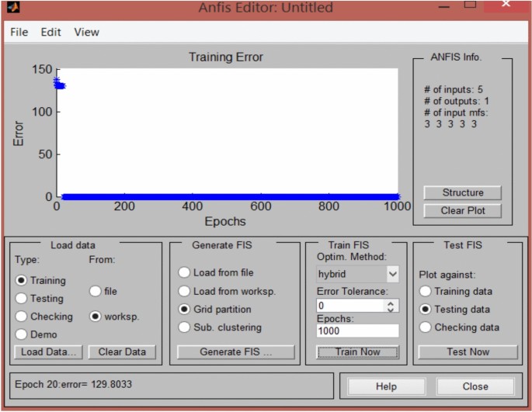Click the MATLAB icon in title bar
The height and width of the screenshot is (412, 532).
(13, 7)
